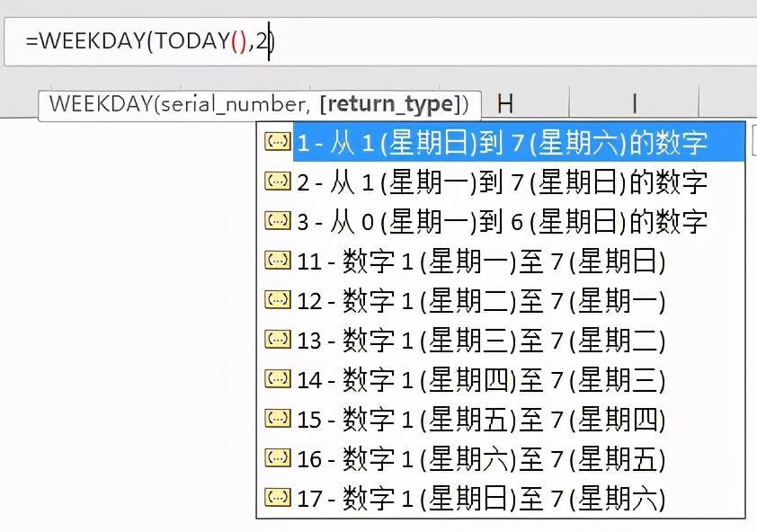Viewport: 757px width, 532px height.
Task: Click the enum icon beside option 14
Action: 278,380
